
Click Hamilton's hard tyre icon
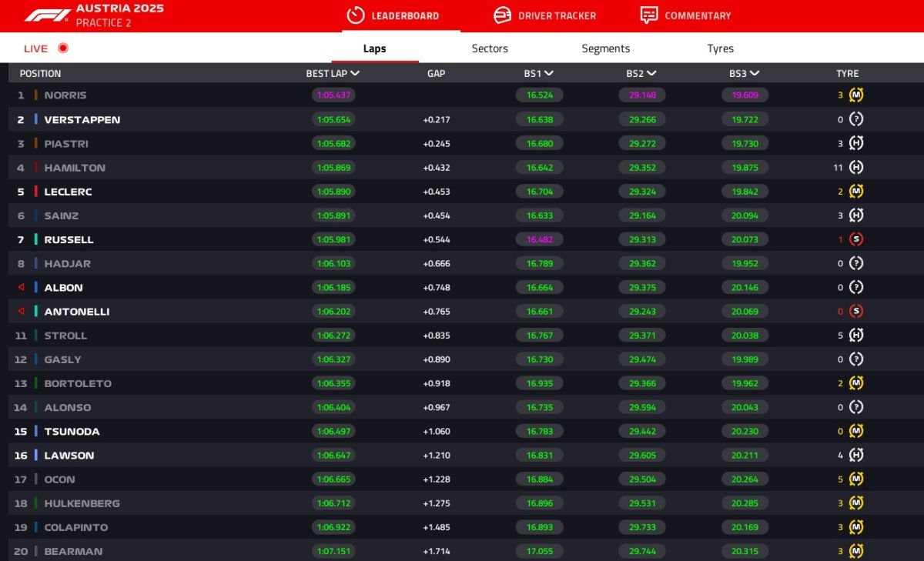[x=856, y=168]
